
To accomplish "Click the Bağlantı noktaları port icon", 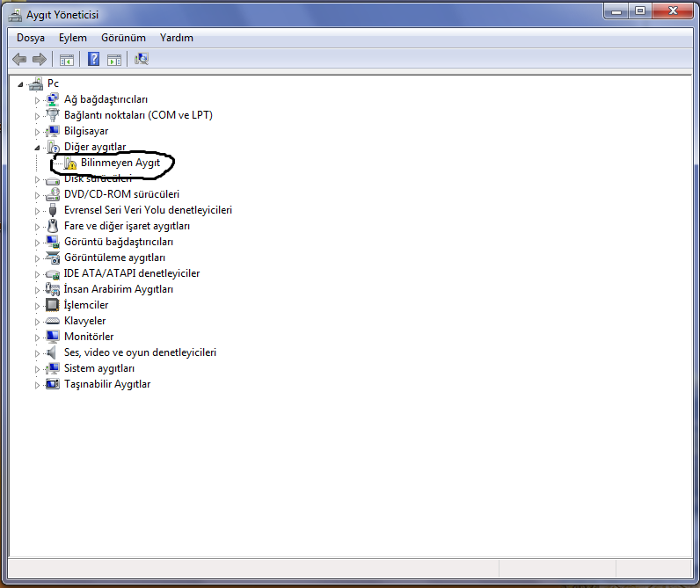I will [x=53, y=115].
